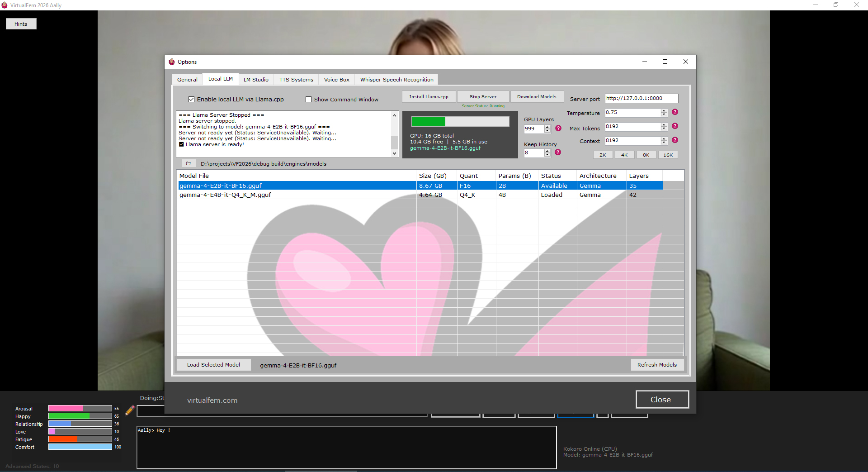Click the pencil edit icon beside the input box
Image resolution: width=868 pixels, height=472 pixels.
tap(130, 410)
